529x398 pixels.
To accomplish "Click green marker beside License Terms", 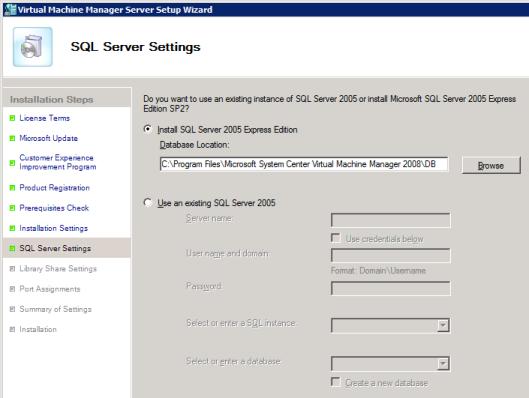I will pyautogui.click(x=12, y=118).
